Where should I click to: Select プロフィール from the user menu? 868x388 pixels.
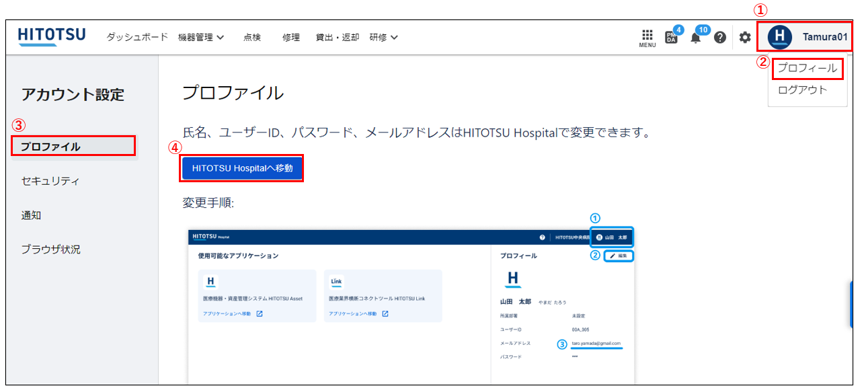click(807, 68)
